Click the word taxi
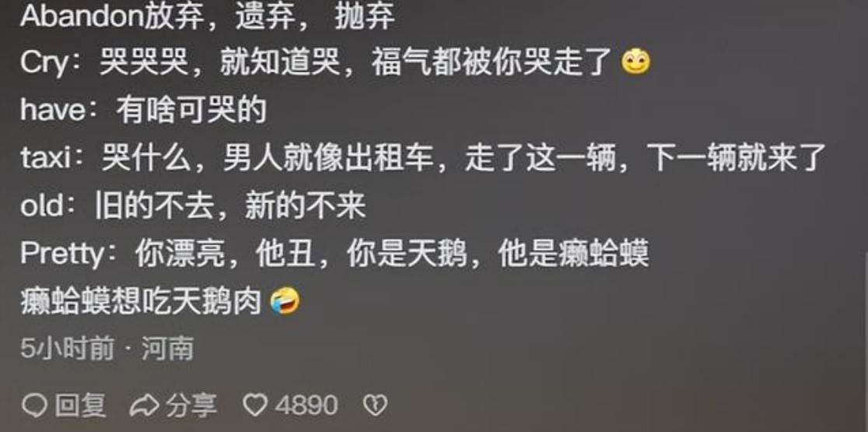 45,159
